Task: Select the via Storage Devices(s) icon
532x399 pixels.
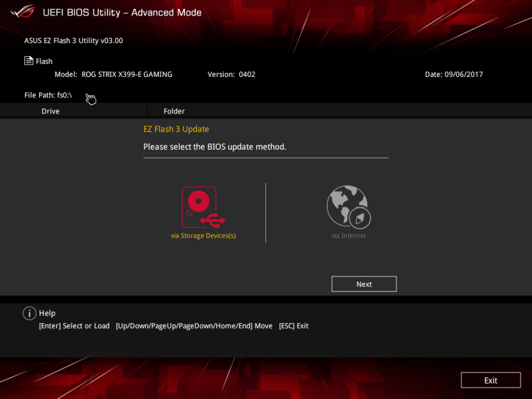Action: (x=203, y=207)
